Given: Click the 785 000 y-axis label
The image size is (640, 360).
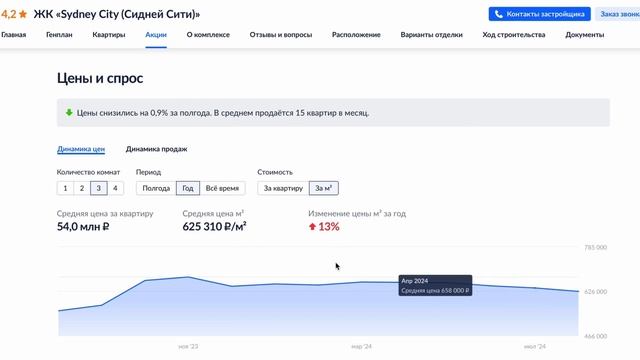Looking at the screenshot, I should click(596, 247).
